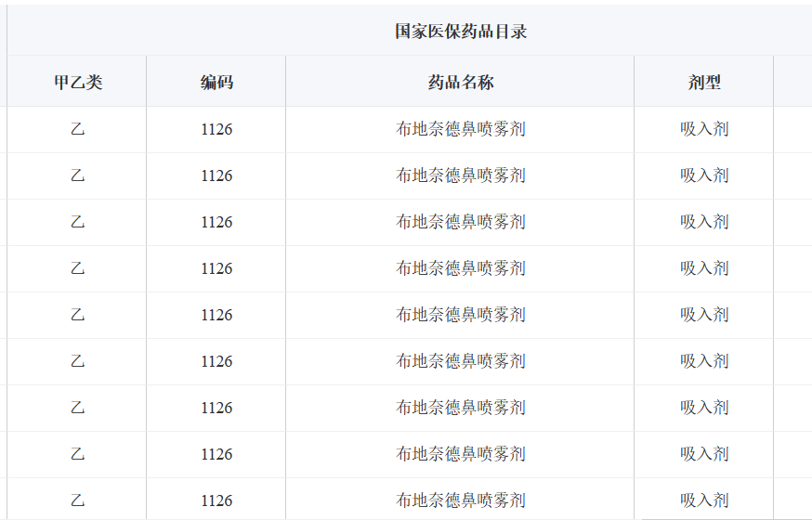The image size is (812, 520).
Task: Click 乙 in the second data row
Action: (x=77, y=175)
